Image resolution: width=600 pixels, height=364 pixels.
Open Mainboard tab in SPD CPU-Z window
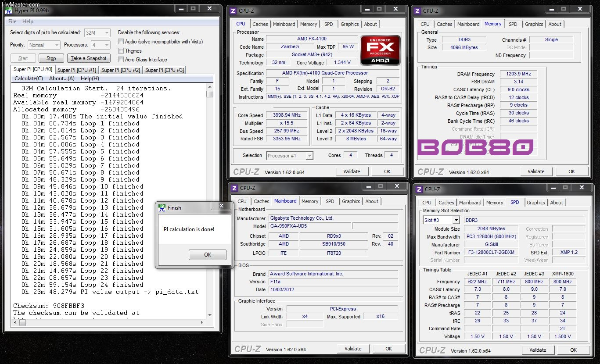[x=470, y=203]
